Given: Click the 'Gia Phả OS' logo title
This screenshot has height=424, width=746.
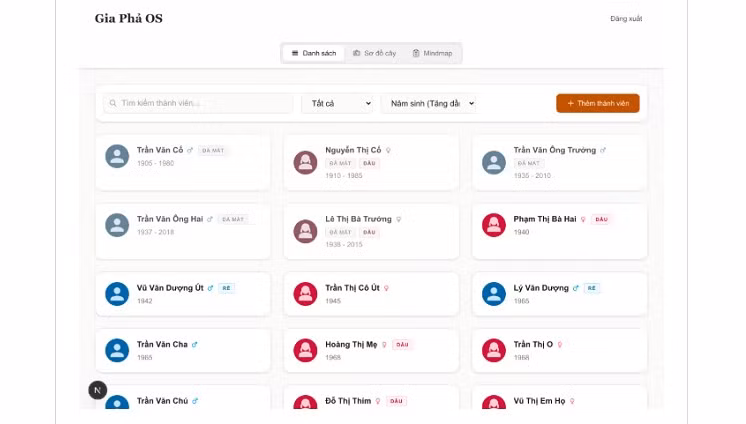Looking at the screenshot, I should pyautogui.click(x=128, y=18).
